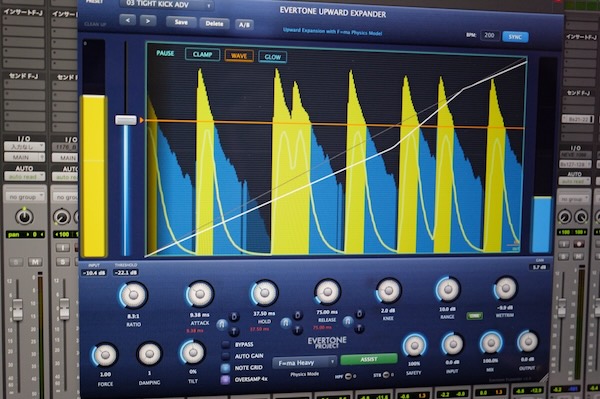The width and height of the screenshot is (600, 399).
Task: Open the 入力なし input selector in Pro Tools
Action: click(24, 147)
